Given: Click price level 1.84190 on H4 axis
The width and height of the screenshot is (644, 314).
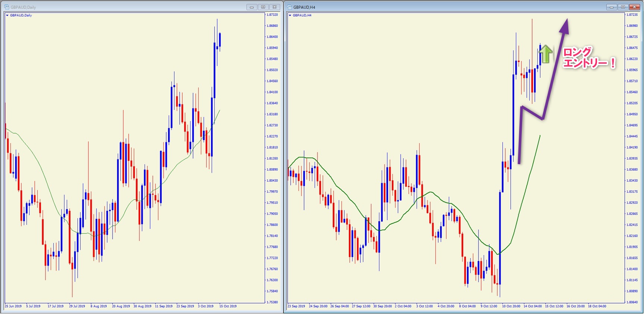Looking at the screenshot, I should tap(632, 147).
